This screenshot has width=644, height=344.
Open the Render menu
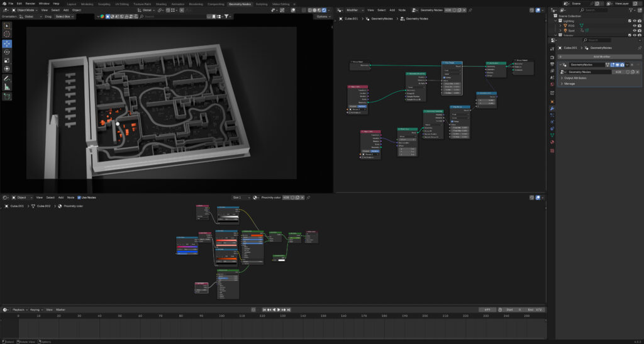[x=30, y=3]
